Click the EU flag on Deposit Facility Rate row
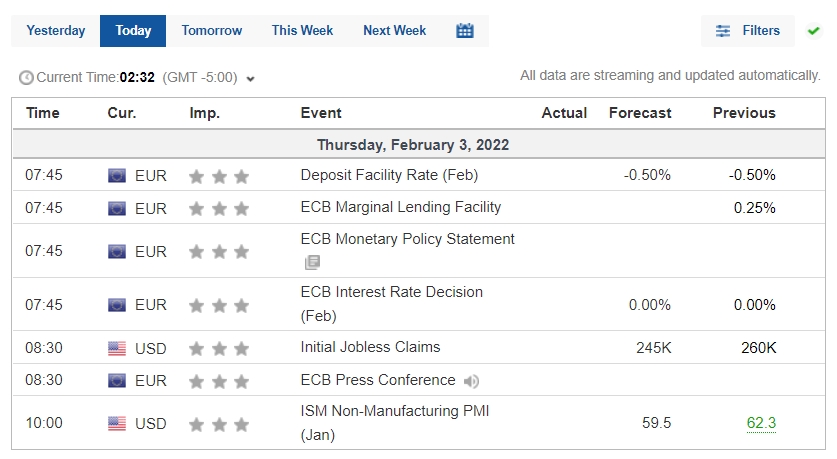 117,176
